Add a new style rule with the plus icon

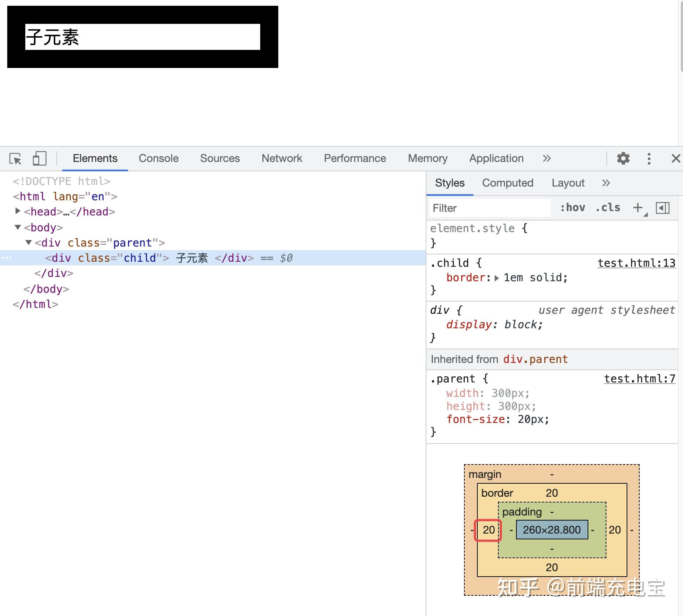pos(637,208)
